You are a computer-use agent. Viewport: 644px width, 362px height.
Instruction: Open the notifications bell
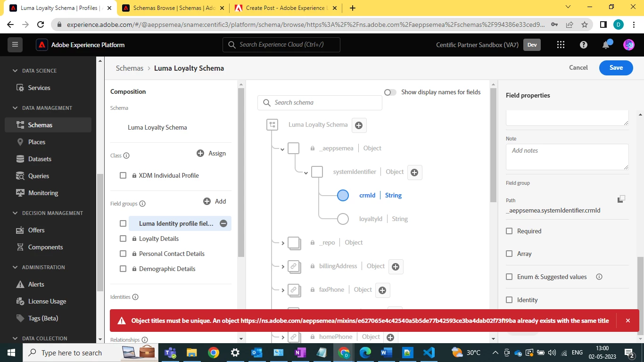606,45
